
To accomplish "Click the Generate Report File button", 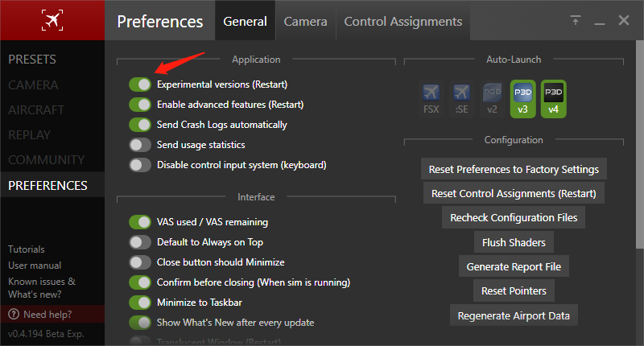I will click(x=514, y=266).
